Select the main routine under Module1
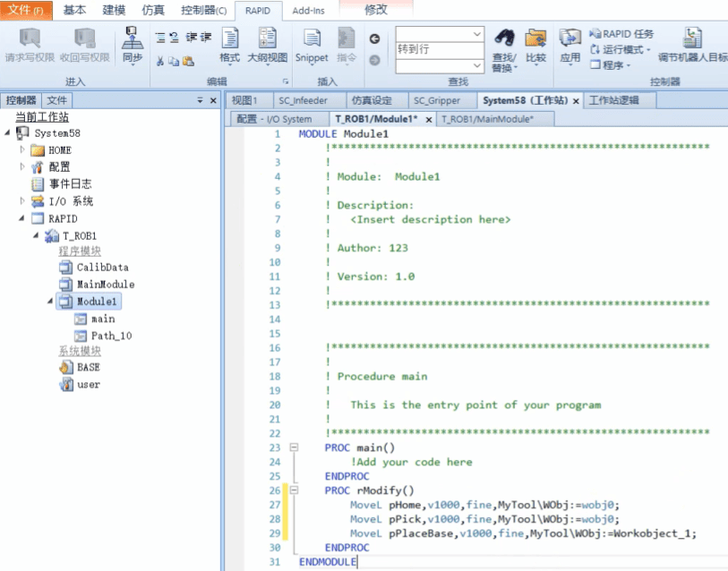The height and width of the screenshot is (571, 728). pyautogui.click(x=95, y=319)
